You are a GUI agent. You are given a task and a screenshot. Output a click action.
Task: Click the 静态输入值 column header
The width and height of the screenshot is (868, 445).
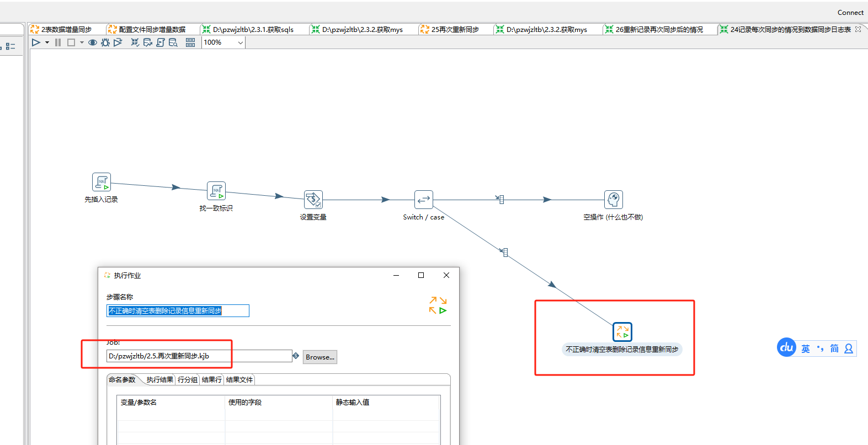(386, 403)
